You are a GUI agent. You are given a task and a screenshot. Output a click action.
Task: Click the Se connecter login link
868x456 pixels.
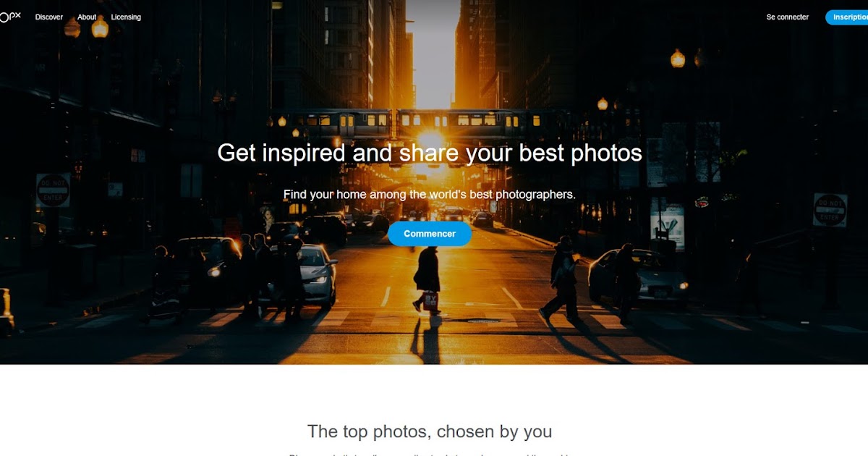pos(788,17)
